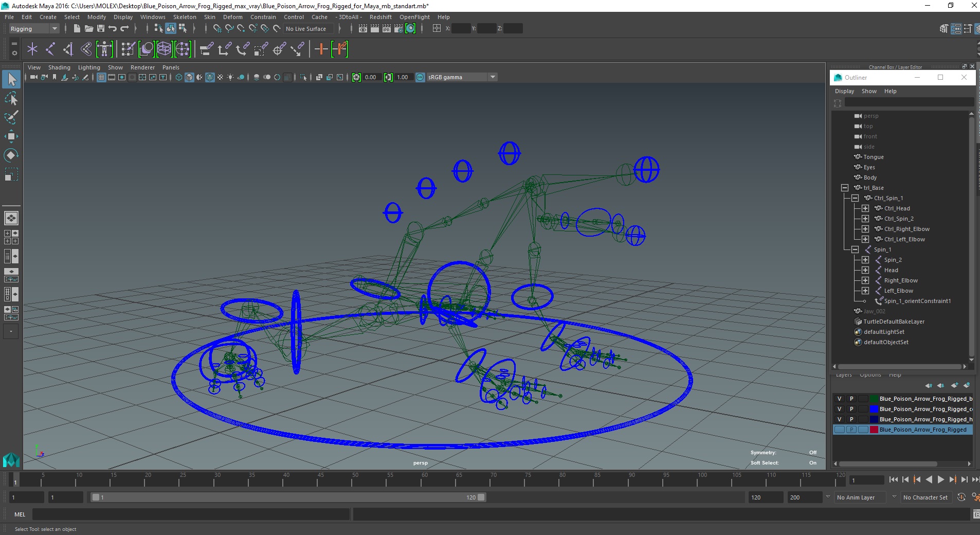Viewport: 980px width, 535px height.
Task: Select the arrow Select Tool in toolbox
Action: (x=11, y=79)
